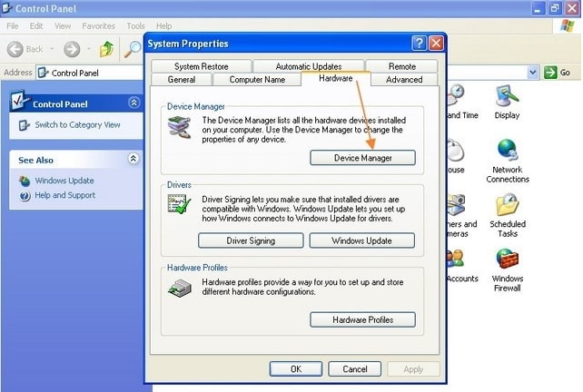Open the View menu in Control Panel
This screenshot has width=583, height=392.
63,26
